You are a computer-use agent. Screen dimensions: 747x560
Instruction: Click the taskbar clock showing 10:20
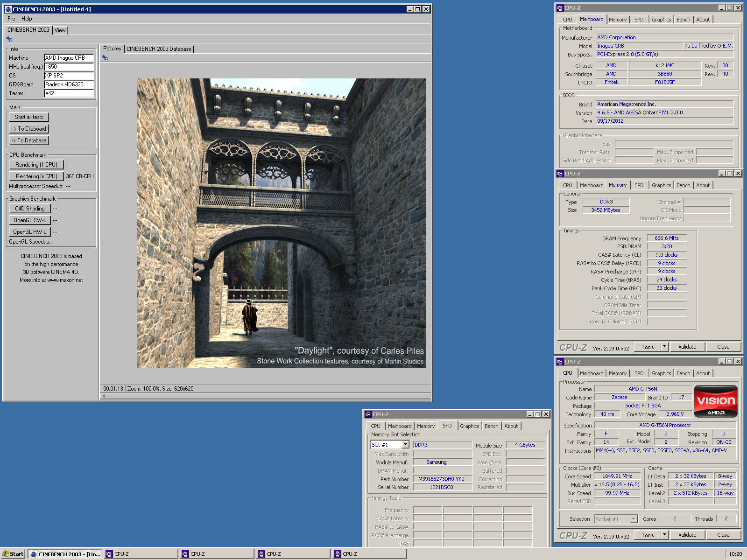(x=735, y=554)
